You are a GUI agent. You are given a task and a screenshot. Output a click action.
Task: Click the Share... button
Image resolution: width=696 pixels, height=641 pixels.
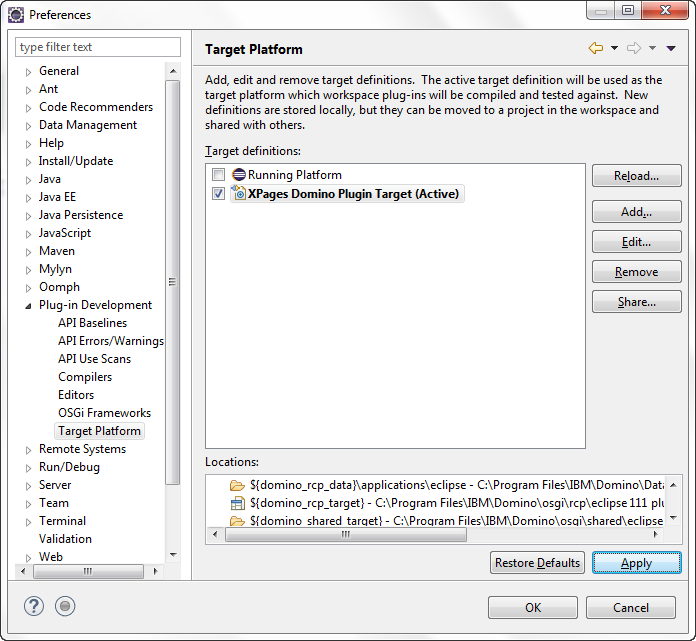637,302
